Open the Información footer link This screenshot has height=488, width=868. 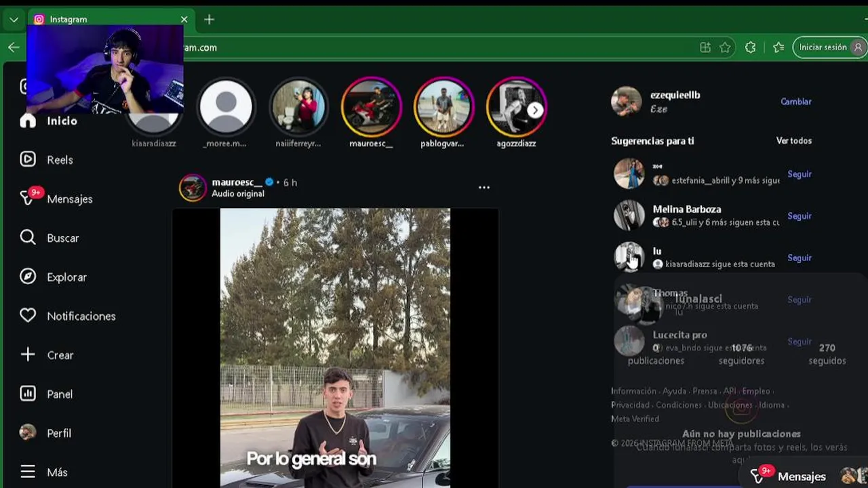point(633,391)
